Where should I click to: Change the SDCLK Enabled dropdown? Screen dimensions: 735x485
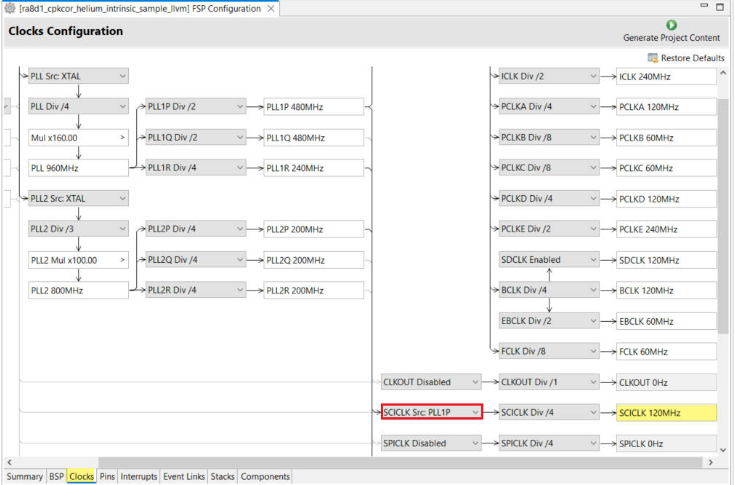click(590, 260)
